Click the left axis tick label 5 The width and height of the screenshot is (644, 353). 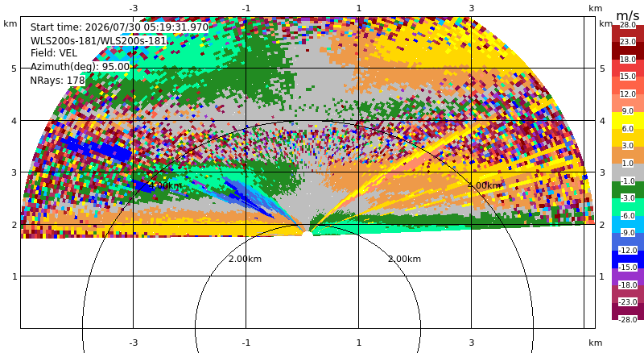[14, 69]
